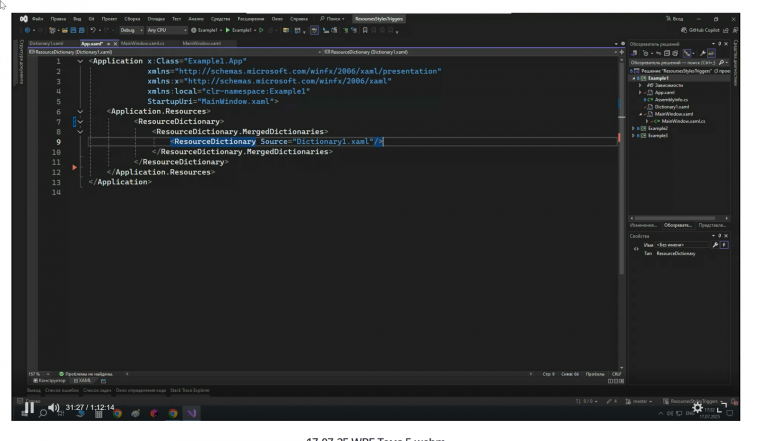Collapse MergedDictionaries fold at line 8
This screenshot has height=441, width=768.
point(80,132)
